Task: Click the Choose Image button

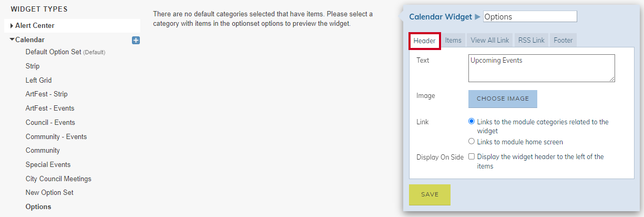Action: 503,99
